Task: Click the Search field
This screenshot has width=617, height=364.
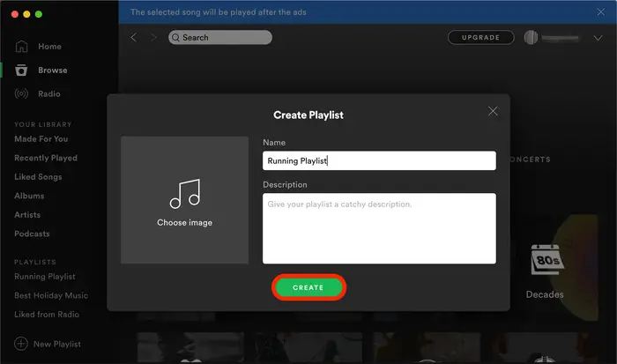Action: [220, 37]
